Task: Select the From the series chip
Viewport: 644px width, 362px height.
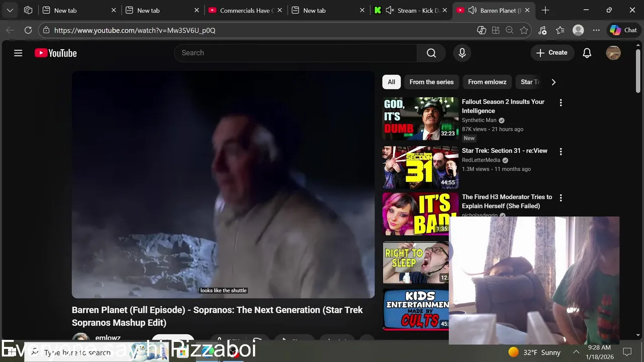Action: click(x=431, y=82)
